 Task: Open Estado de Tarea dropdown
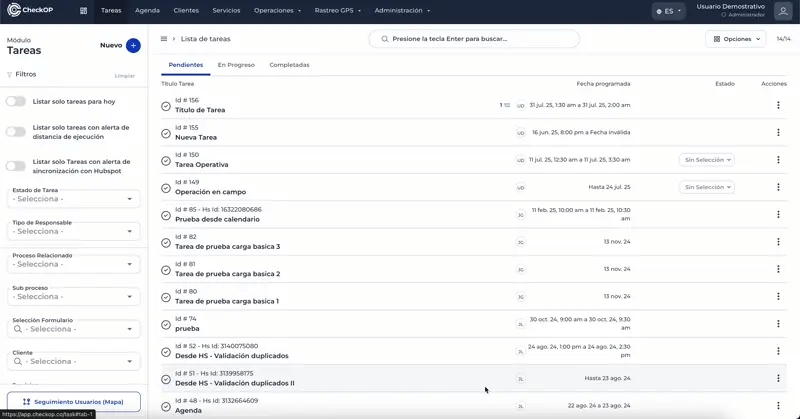point(73,199)
